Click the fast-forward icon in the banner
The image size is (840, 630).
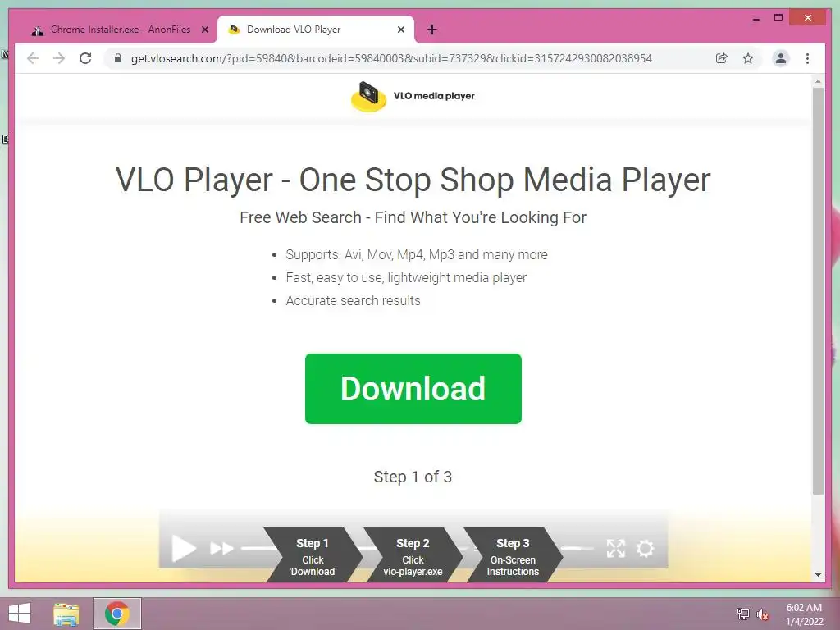coord(221,549)
